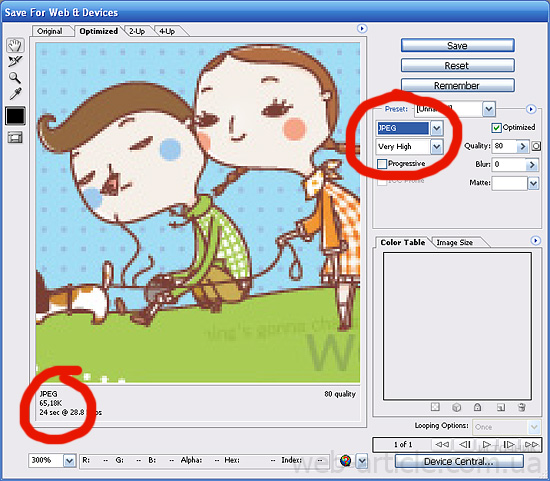Open the Matte color dropdown

pos(533,183)
